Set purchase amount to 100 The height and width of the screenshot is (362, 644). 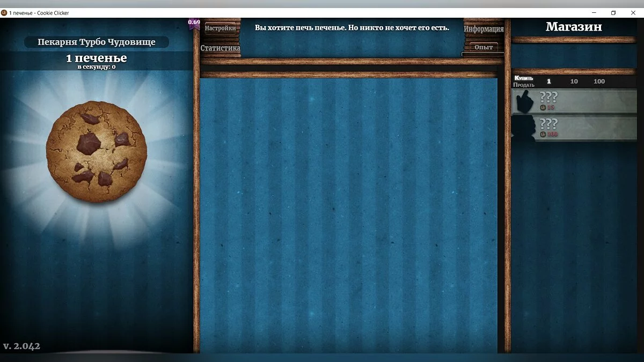coord(599,82)
